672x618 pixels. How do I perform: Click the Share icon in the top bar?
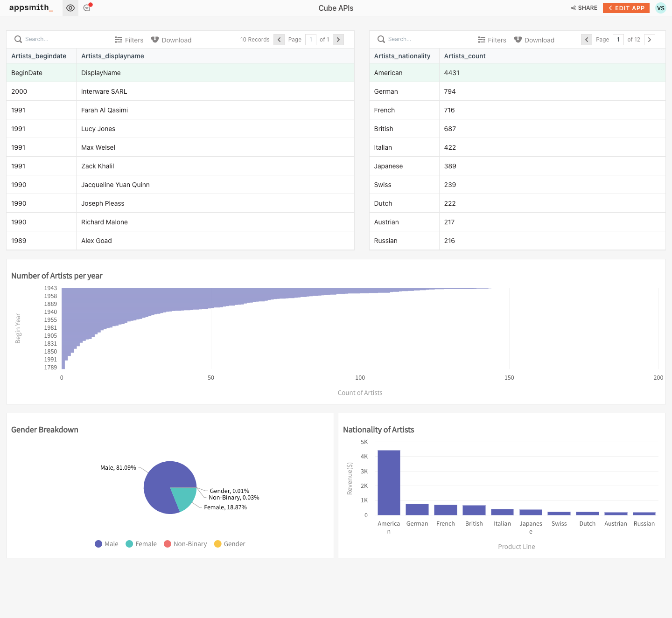point(573,8)
